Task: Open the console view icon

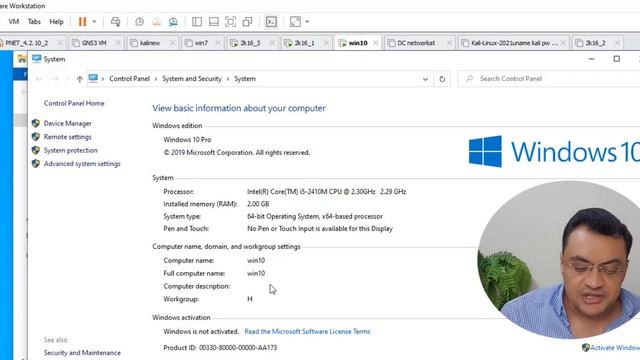Action: click(x=271, y=22)
